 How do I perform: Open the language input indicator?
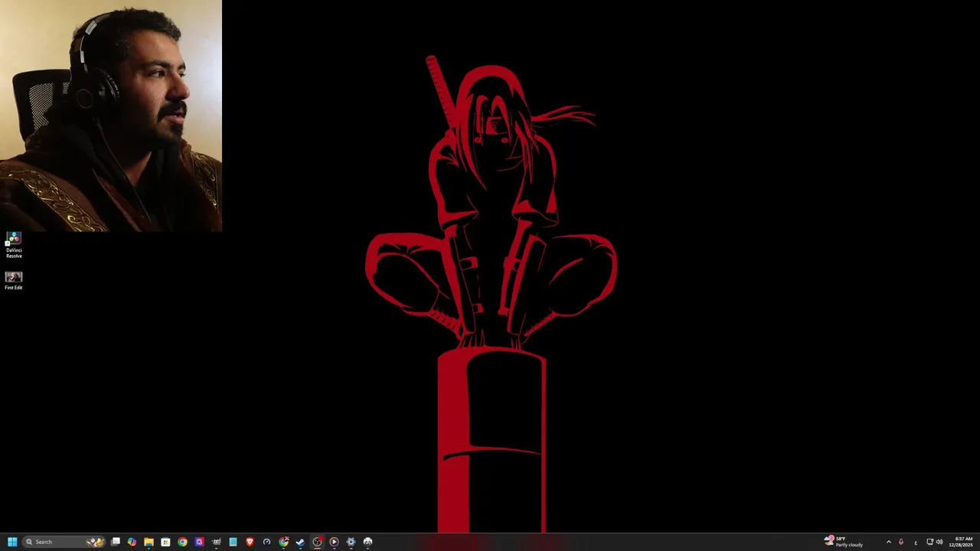coord(916,542)
